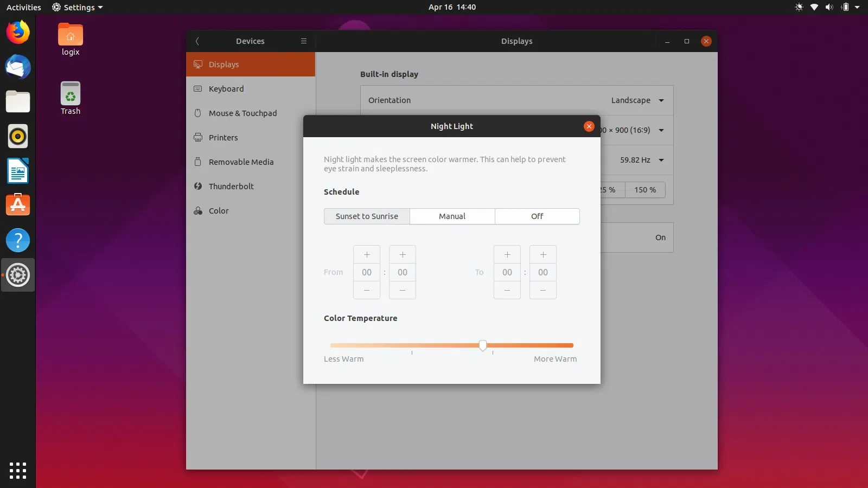Screen dimensions: 868x488
Task: Turn Night Light schedule Off
Action: [x=537, y=216]
